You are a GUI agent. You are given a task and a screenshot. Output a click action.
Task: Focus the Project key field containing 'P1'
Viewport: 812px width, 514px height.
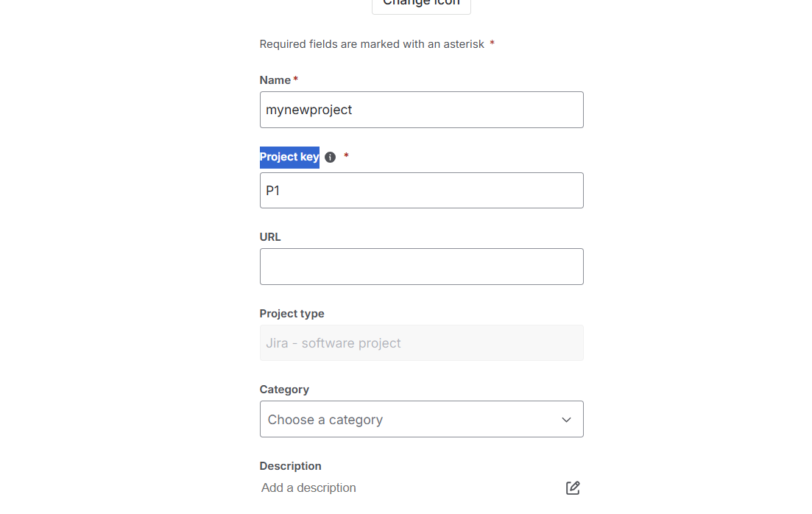click(x=421, y=191)
